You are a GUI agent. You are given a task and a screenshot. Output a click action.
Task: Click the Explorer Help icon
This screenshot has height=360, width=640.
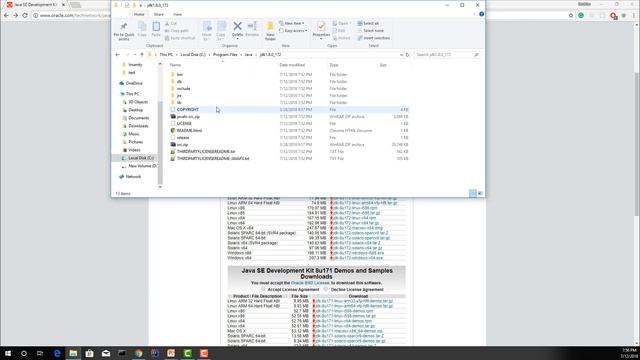(481, 14)
